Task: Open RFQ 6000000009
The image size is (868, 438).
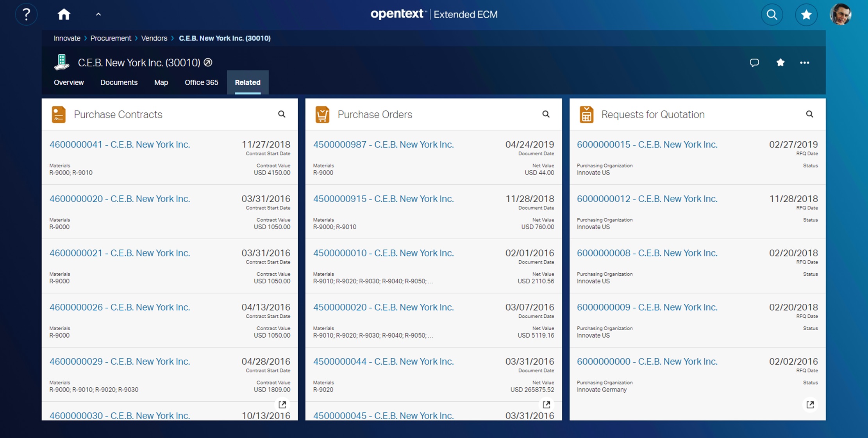Action: [647, 307]
